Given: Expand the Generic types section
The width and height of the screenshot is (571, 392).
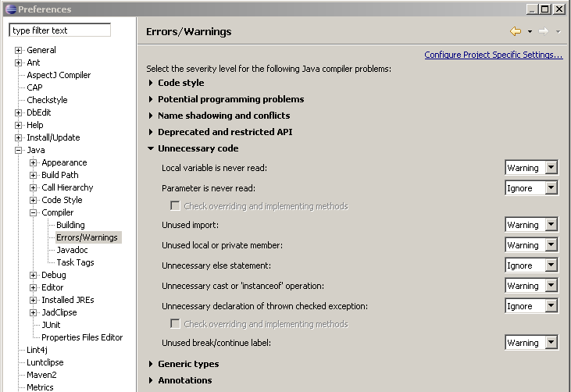Looking at the screenshot, I should pos(151,364).
